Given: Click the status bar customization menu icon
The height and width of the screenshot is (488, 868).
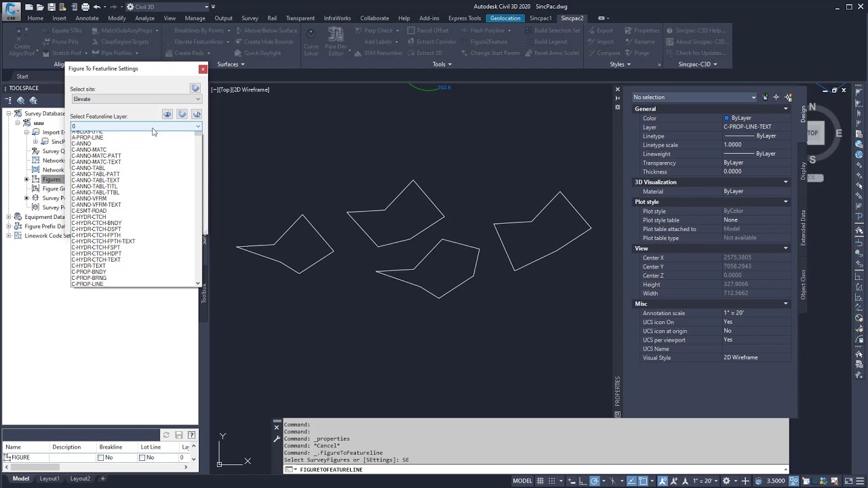Looking at the screenshot, I should tap(861, 481).
